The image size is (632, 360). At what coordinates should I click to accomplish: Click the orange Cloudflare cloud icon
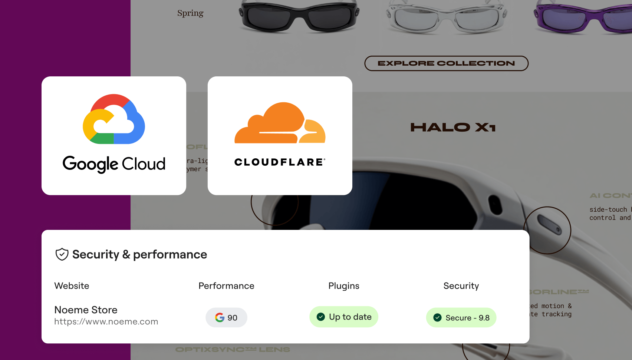pos(280,123)
